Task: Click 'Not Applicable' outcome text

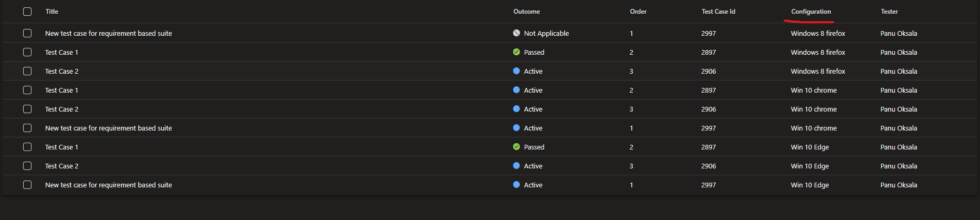Action: coord(546,33)
